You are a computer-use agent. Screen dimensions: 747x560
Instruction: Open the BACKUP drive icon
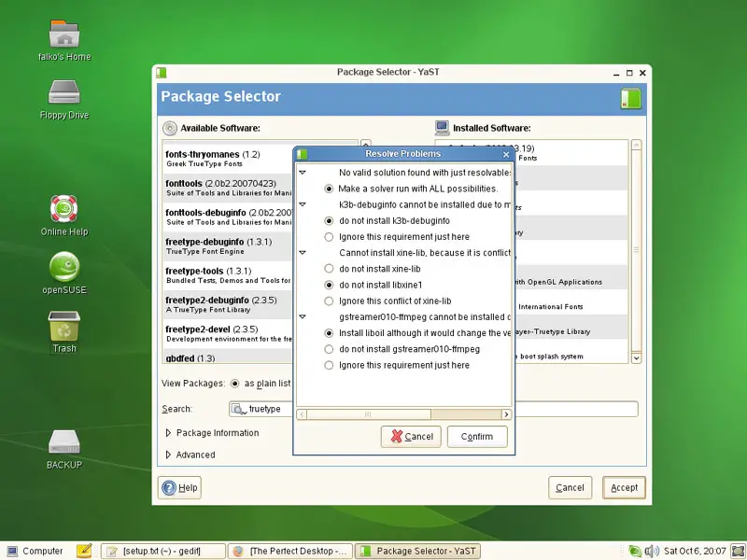64,442
